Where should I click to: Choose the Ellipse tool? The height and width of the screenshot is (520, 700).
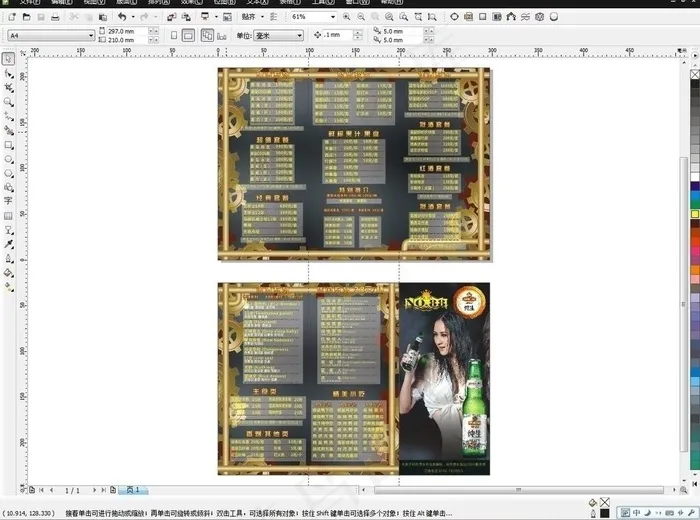tap(8, 159)
